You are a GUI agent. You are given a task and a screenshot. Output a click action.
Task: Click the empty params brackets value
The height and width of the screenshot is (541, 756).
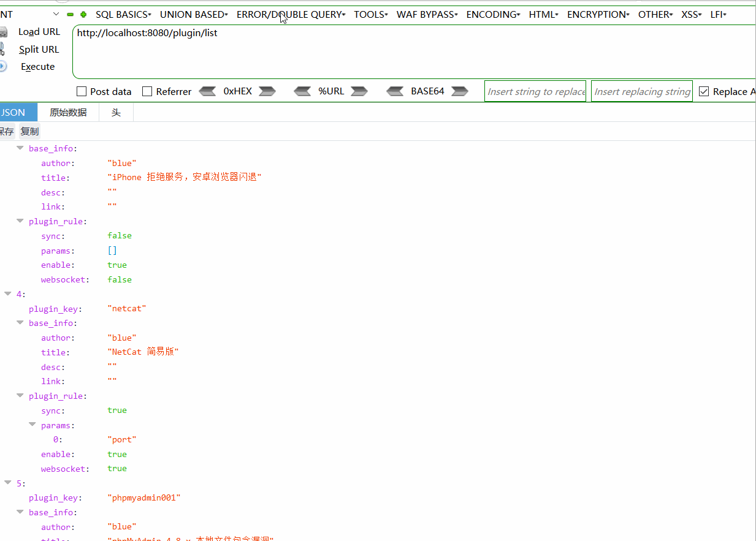[x=112, y=251]
